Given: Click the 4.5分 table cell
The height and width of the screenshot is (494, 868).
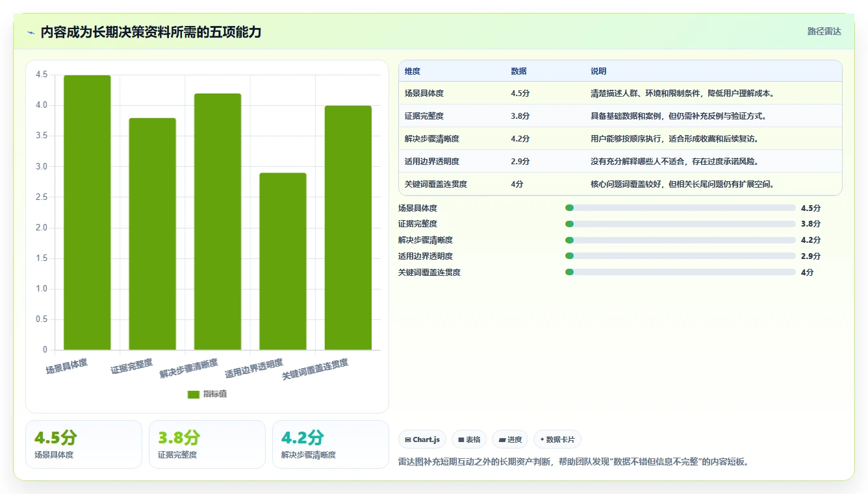Looking at the screenshot, I should (x=520, y=93).
